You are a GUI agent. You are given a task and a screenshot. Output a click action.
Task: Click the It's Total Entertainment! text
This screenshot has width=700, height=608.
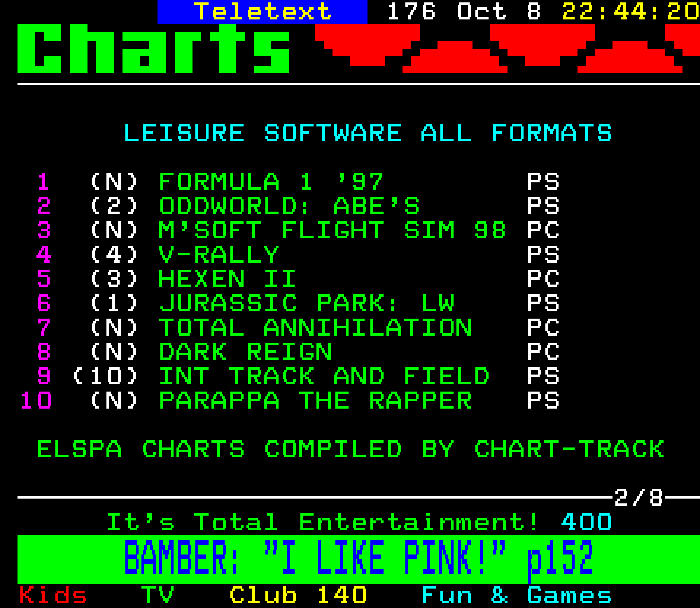coord(323,522)
